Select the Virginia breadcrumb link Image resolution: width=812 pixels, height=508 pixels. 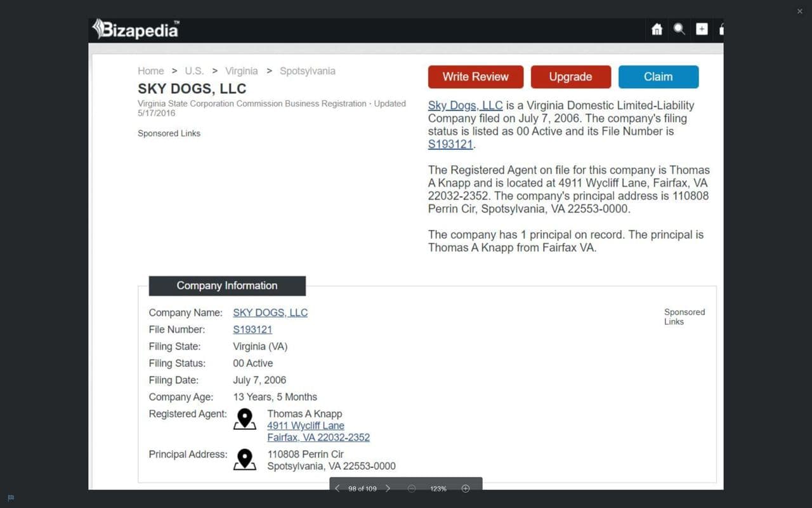pos(241,71)
